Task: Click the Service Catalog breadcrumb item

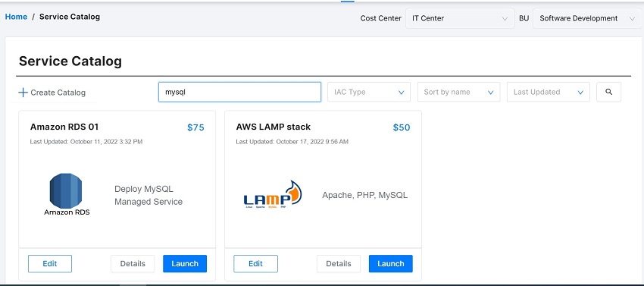Action: (70, 17)
